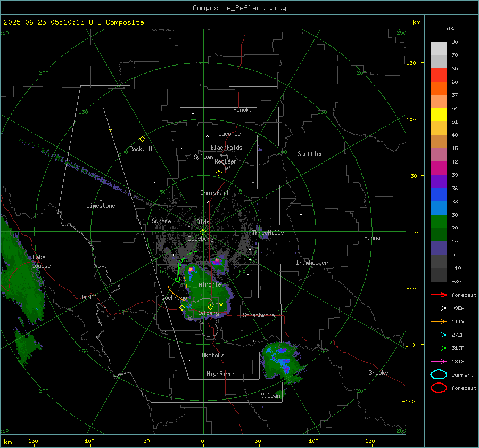Click the Airdrie city label

[x=210, y=284]
